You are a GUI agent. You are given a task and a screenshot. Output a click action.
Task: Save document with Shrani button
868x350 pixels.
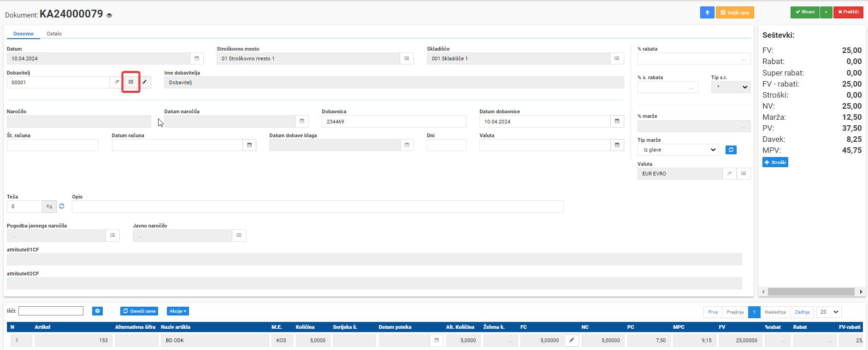pos(805,12)
